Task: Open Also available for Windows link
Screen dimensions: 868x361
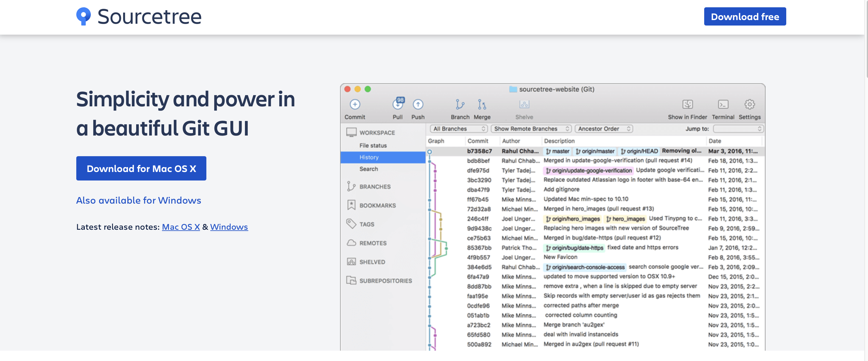Action: [x=139, y=200]
